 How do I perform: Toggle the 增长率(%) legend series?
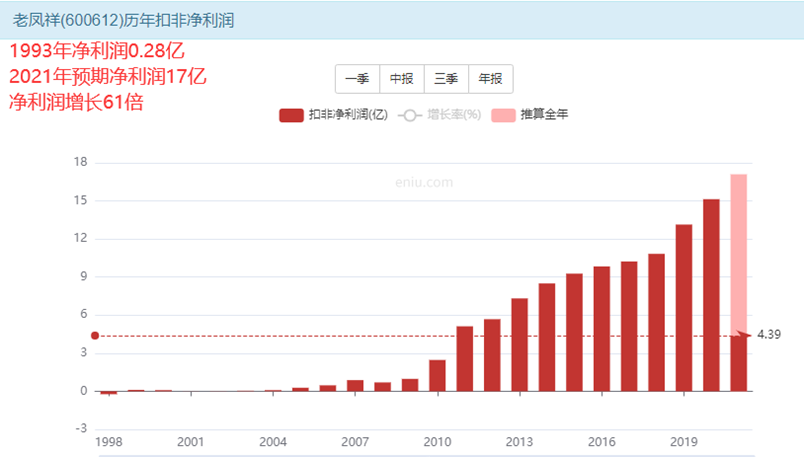coord(439,115)
